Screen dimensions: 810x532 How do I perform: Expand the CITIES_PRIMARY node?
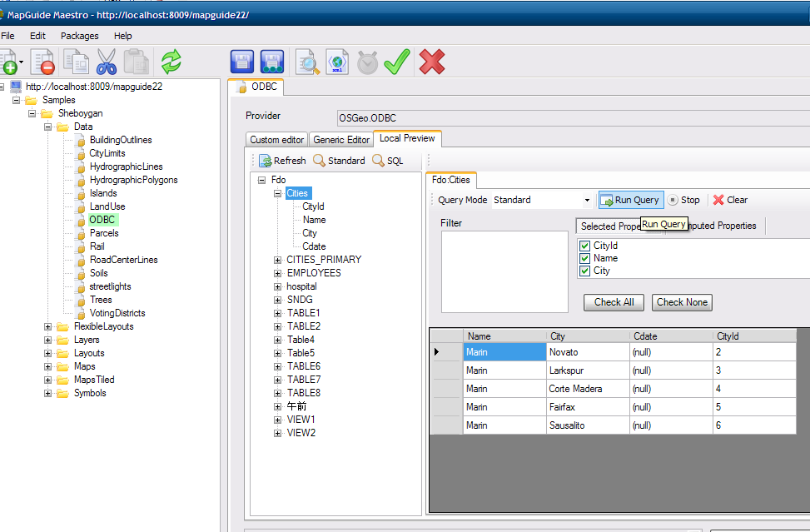point(277,260)
